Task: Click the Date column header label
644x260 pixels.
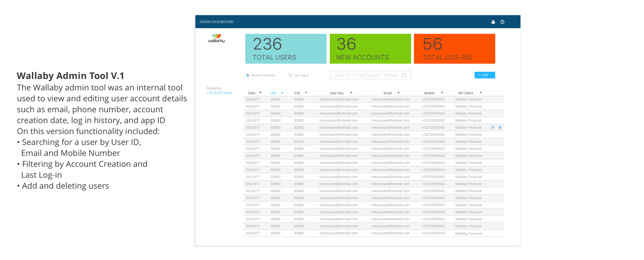Action: pos(252,93)
